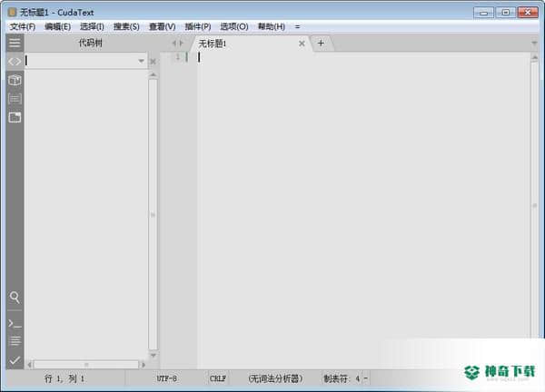This screenshot has height=392, width=545.
Task: Open the tab list dropdown arrow at far right
Action: click(534, 43)
